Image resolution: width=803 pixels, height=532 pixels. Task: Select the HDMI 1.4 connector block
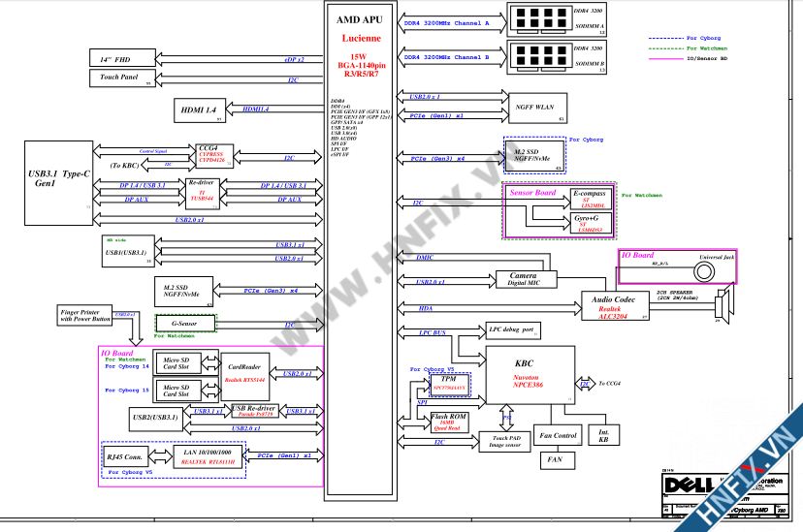pos(200,110)
